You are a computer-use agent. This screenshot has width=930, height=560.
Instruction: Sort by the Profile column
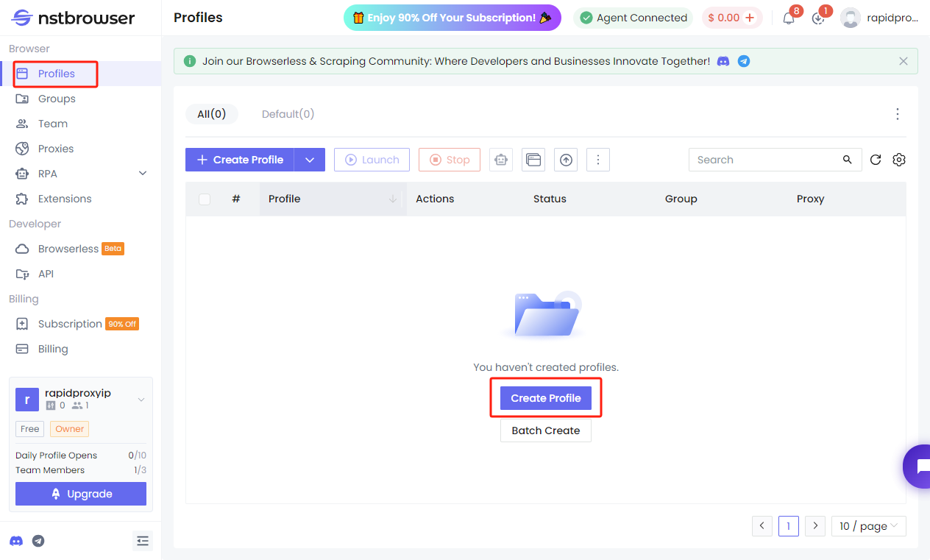[x=333, y=199]
